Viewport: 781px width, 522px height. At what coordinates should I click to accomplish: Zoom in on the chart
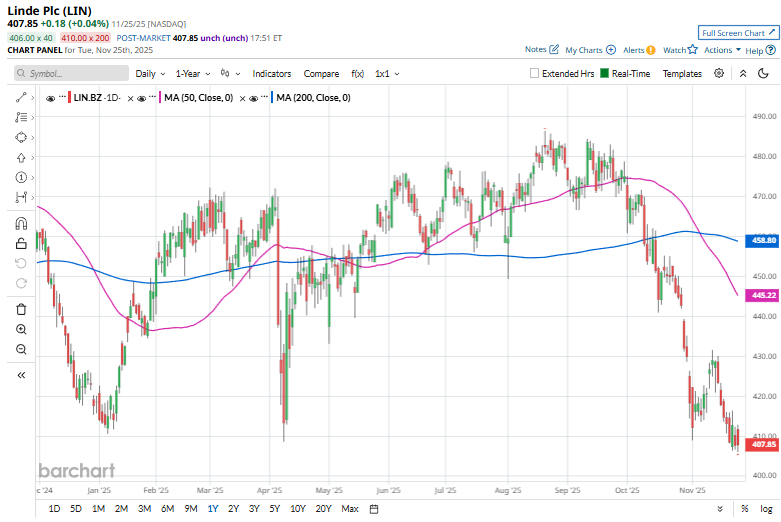pos(21,329)
